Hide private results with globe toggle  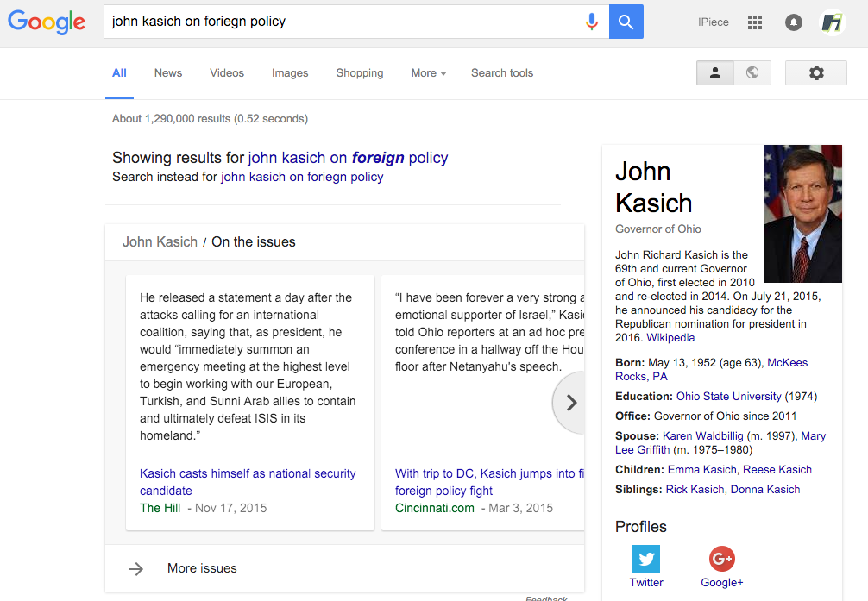click(x=752, y=73)
